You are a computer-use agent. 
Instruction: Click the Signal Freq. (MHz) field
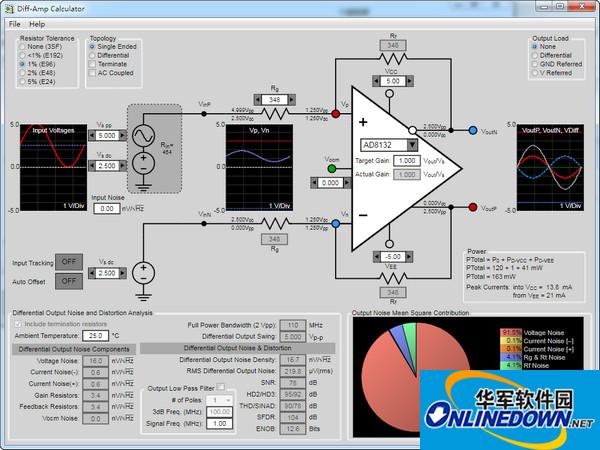point(219,424)
